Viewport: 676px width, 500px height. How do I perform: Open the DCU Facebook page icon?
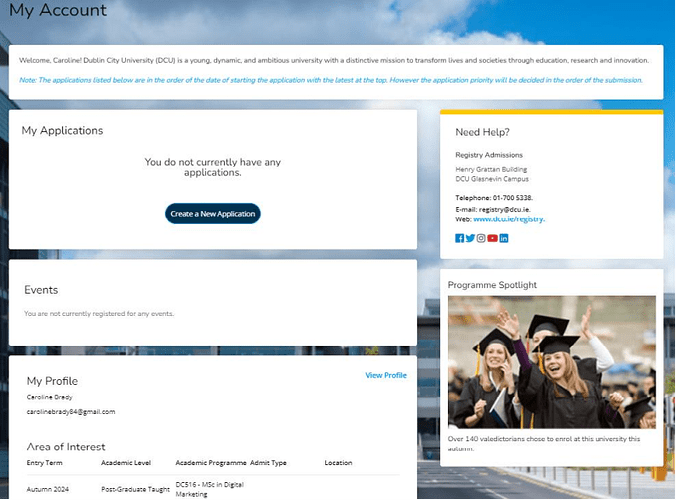click(460, 238)
